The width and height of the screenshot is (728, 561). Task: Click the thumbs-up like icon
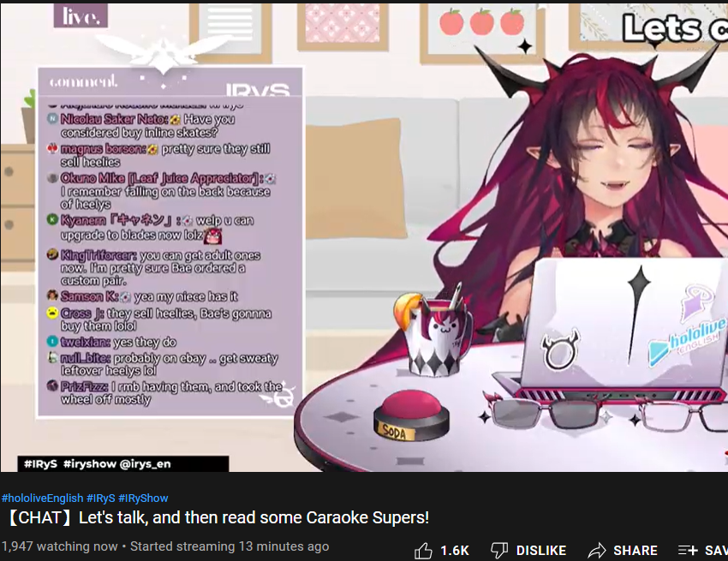[x=423, y=551]
